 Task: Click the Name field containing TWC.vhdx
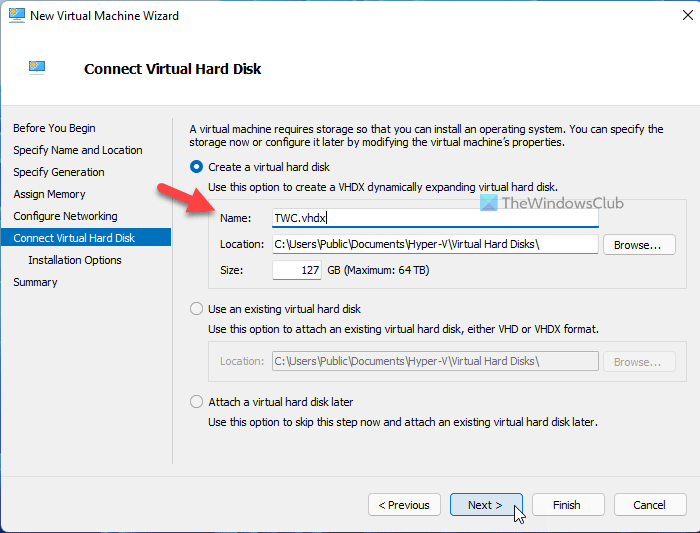coord(434,218)
